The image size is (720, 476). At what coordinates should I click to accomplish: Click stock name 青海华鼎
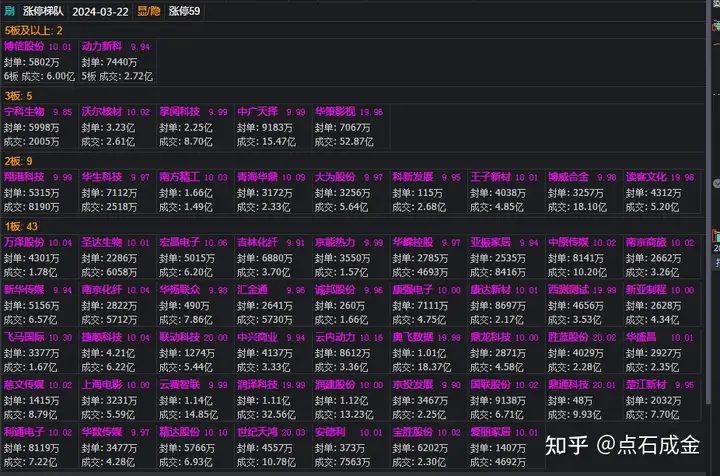click(257, 177)
